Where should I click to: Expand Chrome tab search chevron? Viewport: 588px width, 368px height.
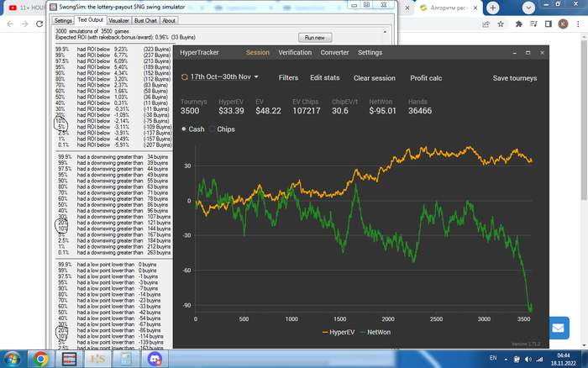tap(528, 8)
